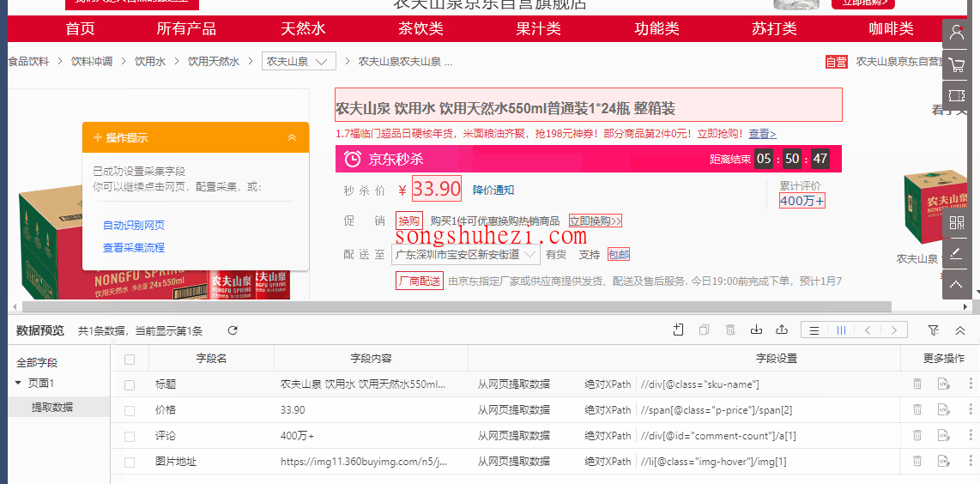This screenshot has height=484, width=980.
Task: Tick the select-all checkbox in table header
Action: (x=130, y=359)
